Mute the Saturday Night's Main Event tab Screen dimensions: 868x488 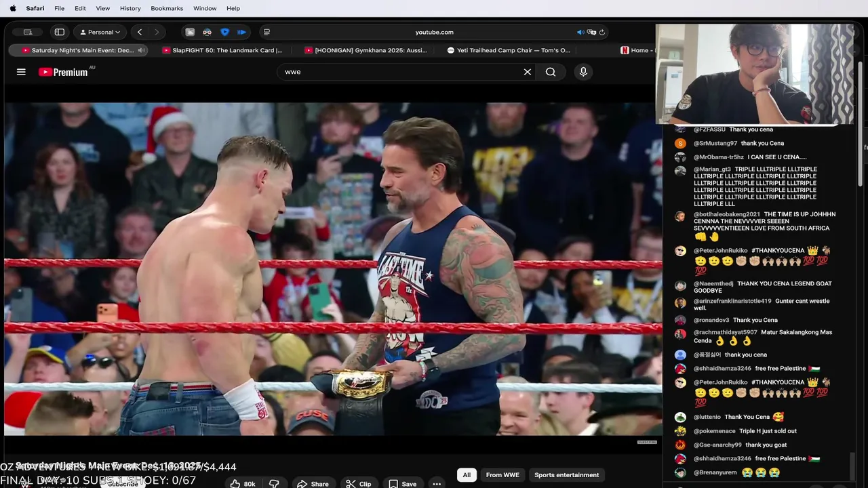click(x=141, y=50)
